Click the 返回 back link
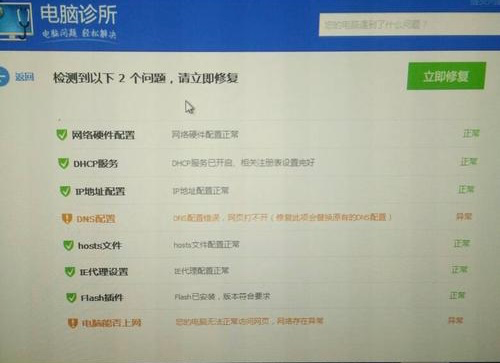 (24, 77)
